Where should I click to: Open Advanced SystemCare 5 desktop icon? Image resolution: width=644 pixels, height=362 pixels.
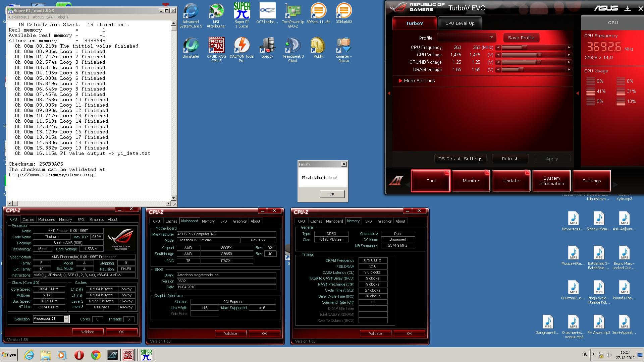click(x=191, y=15)
